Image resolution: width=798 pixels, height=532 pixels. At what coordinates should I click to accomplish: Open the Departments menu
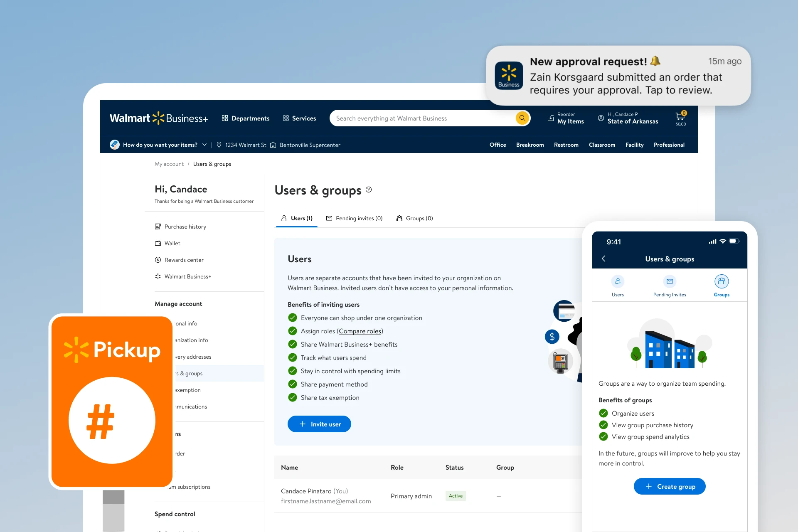(246, 118)
